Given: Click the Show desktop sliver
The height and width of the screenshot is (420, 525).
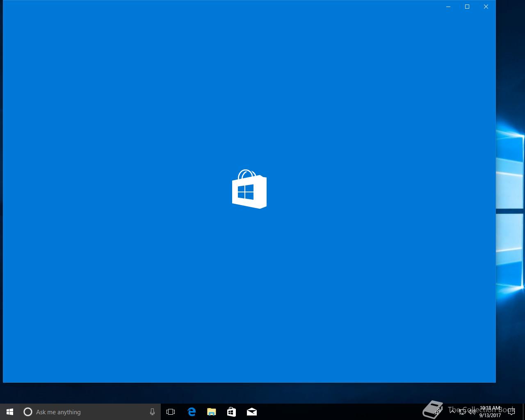Looking at the screenshot, I should [524, 412].
